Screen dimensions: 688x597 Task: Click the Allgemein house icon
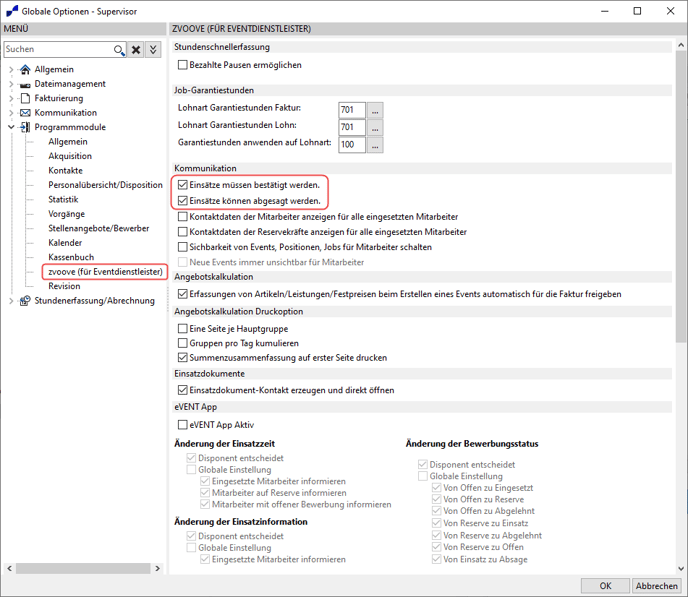[25, 69]
